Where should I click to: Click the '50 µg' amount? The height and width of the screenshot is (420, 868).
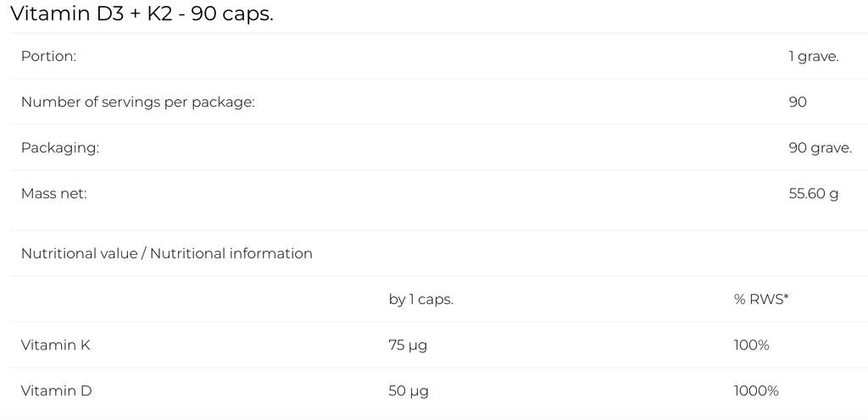click(409, 391)
